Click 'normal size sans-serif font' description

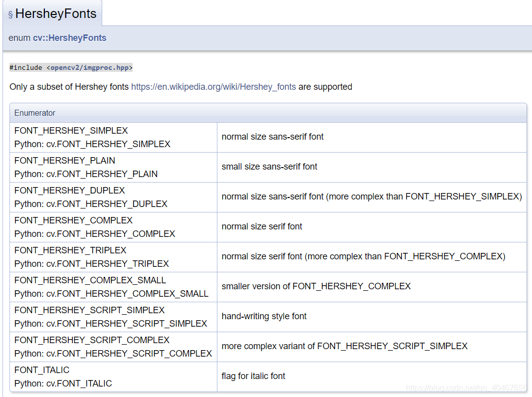pos(272,137)
